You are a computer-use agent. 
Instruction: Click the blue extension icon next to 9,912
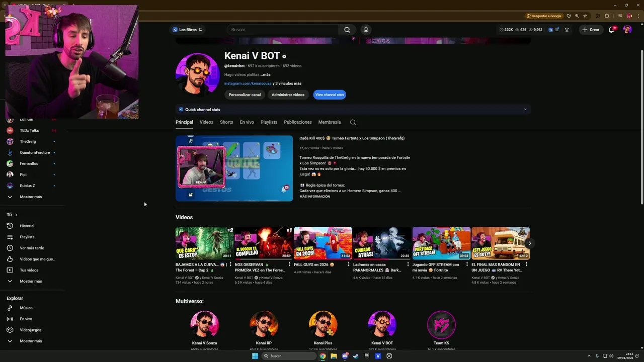tap(550, 30)
